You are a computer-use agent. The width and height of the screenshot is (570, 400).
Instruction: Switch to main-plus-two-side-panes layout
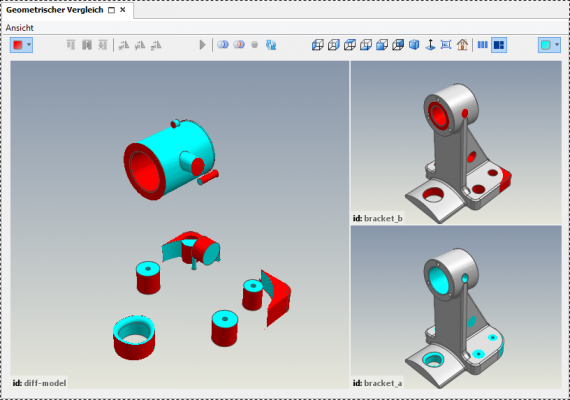pos(499,45)
